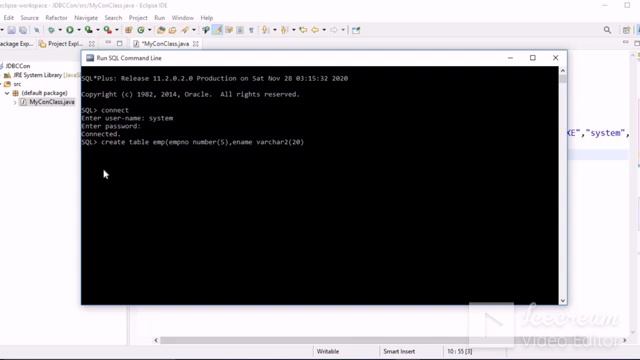640x360 pixels.
Task: Click the Last Edit Location icon
Action: tap(303, 30)
